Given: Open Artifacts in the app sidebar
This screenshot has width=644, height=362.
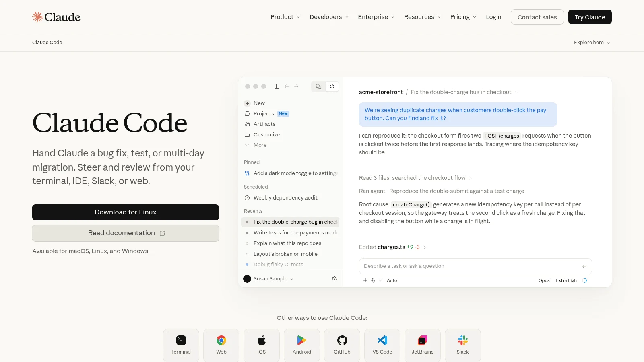Looking at the screenshot, I should [x=260, y=124].
